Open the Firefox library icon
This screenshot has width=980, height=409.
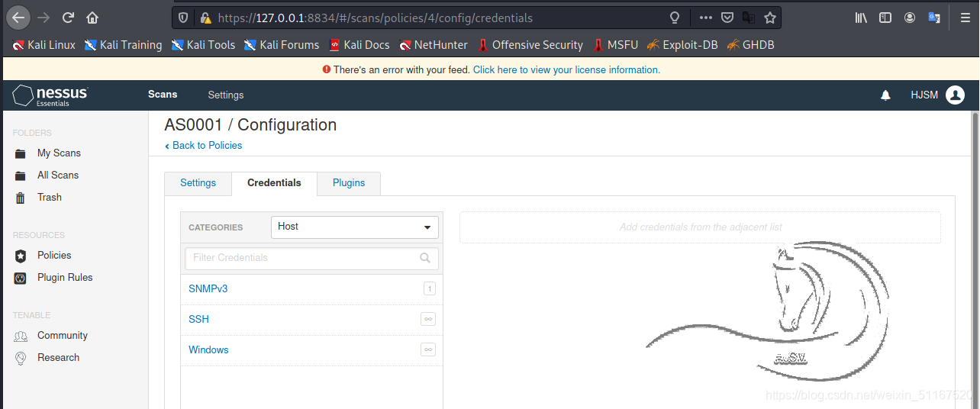click(x=861, y=17)
